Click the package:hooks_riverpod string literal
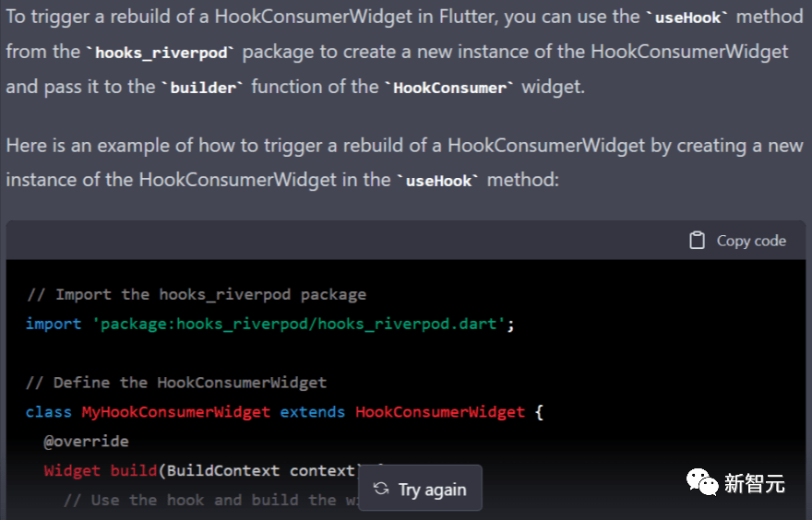This screenshot has width=812, height=520. [x=299, y=325]
